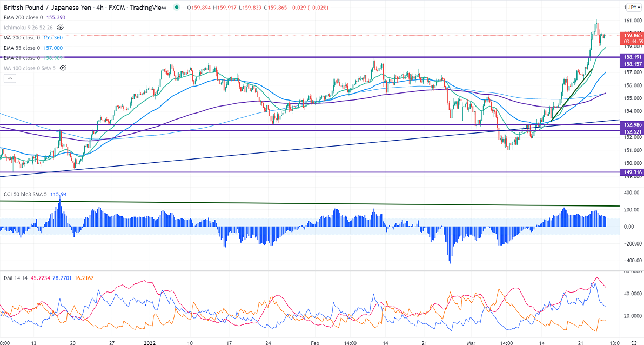Screen dimensions: 644x345
Task: Open the JPY currency dropdown
Action: tap(633, 8)
